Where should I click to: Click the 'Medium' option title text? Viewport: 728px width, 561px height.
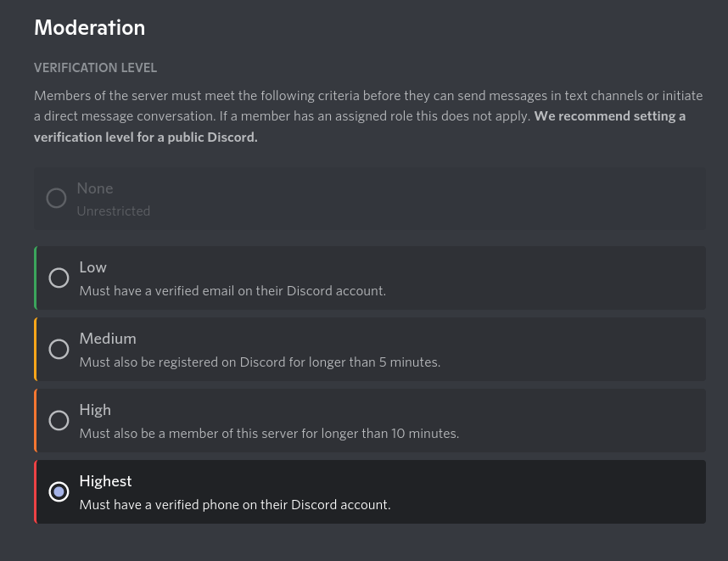click(108, 339)
